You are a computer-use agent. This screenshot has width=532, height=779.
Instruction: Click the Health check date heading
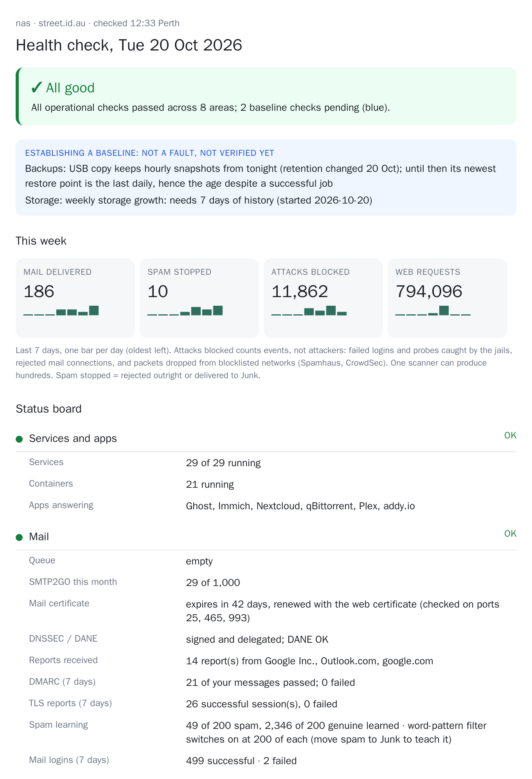(x=129, y=45)
